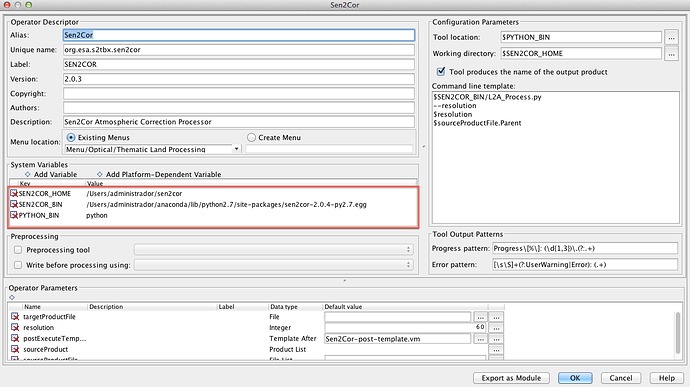Click the Sen2Cor-post-template.vm default value field
This screenshot has height=387, width=690.
pyautogui.click(x=398, y=339)
